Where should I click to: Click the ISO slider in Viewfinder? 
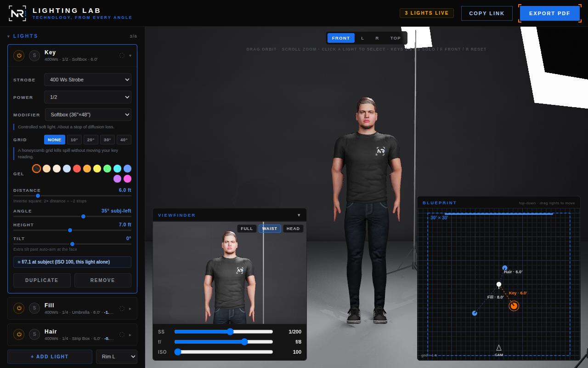click(x=224, y=352)
